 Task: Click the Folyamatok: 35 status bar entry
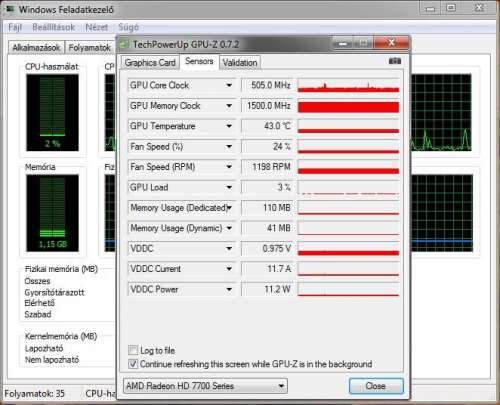34,394
